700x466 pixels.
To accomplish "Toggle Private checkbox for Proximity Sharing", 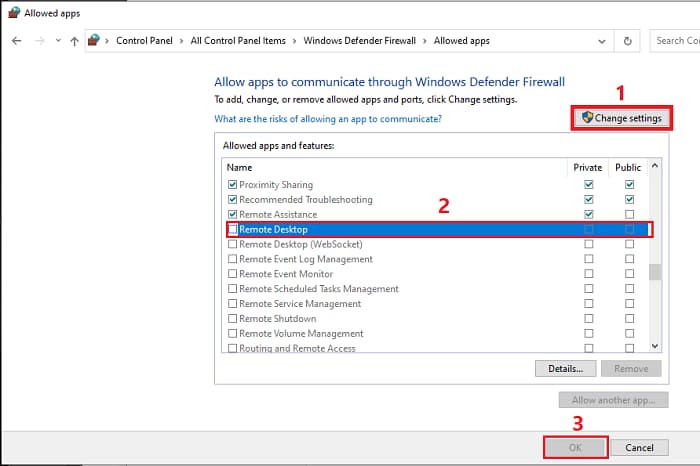I will click(x=588, y=184).
